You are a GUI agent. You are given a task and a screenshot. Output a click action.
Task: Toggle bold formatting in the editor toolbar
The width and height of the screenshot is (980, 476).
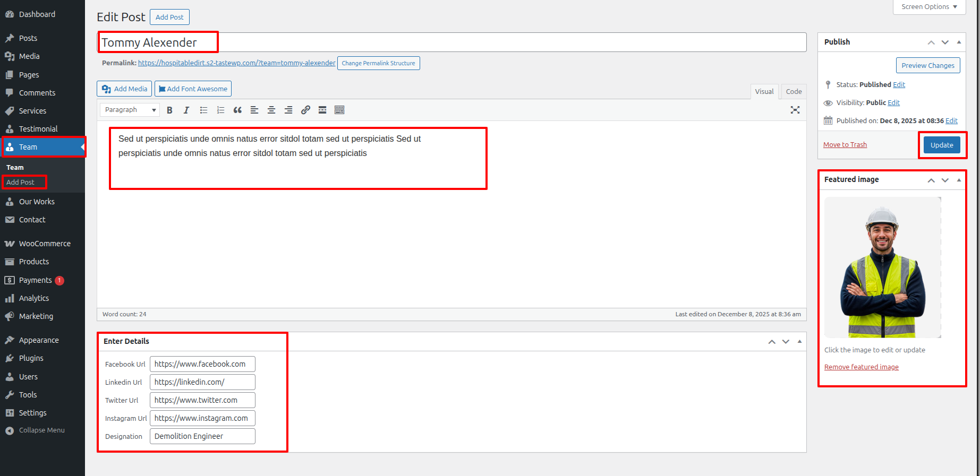[x=169, y=110]
